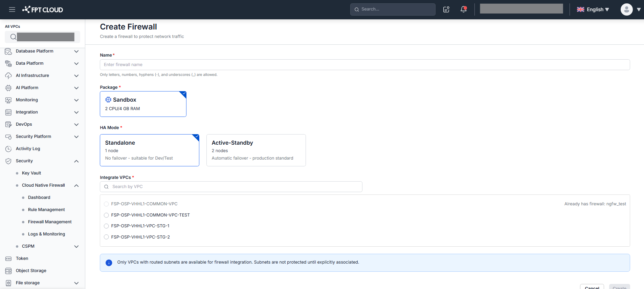Screen dimensions: 644x289
Task: Collapse the Security section chevron
Action: tap(76, 161)
